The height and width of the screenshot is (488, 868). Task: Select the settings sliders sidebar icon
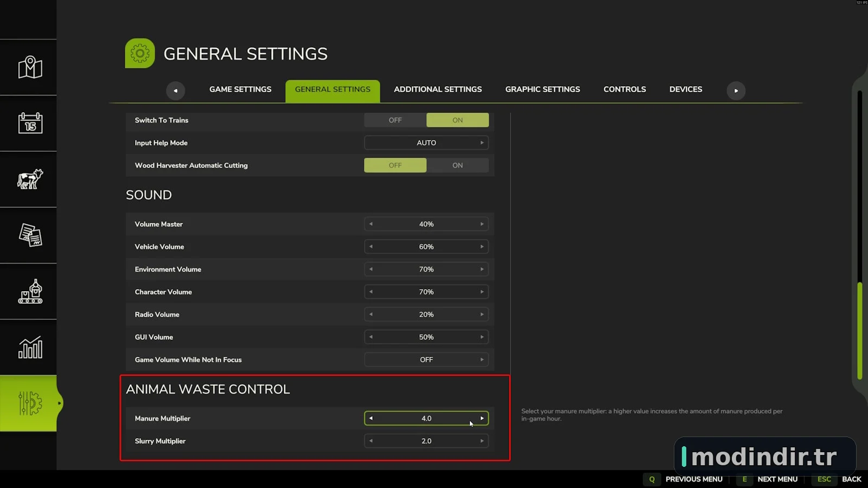click(x=30, y=403)
